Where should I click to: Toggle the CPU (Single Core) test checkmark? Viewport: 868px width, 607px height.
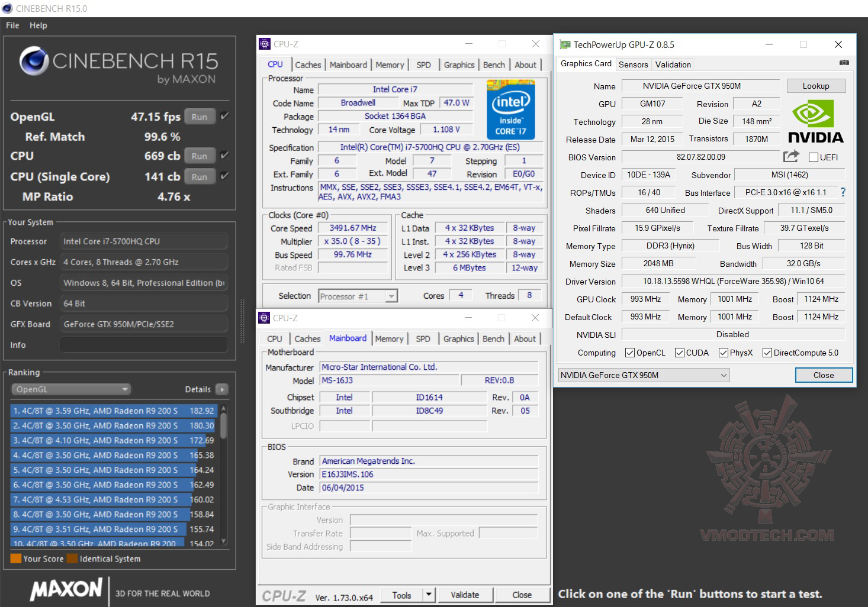(224, 176)
